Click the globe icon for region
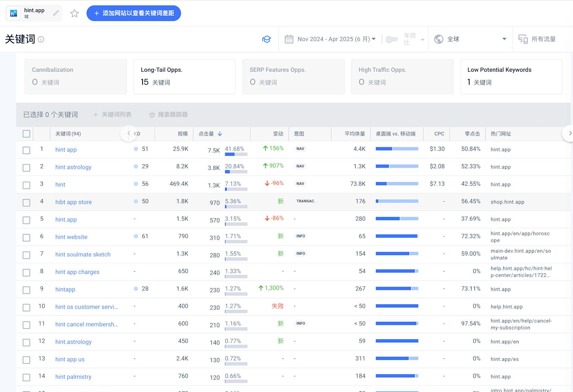573x392 pixels. 439,39
